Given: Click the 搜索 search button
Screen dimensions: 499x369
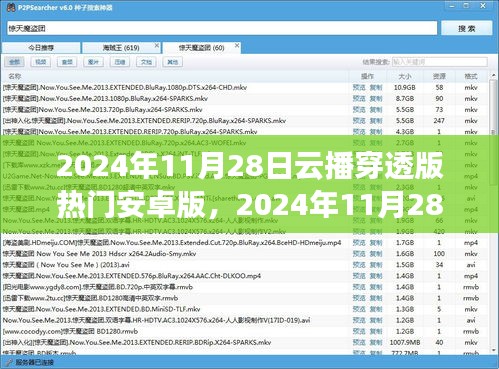Looking at the screenshot, I should tap(467, 28).
